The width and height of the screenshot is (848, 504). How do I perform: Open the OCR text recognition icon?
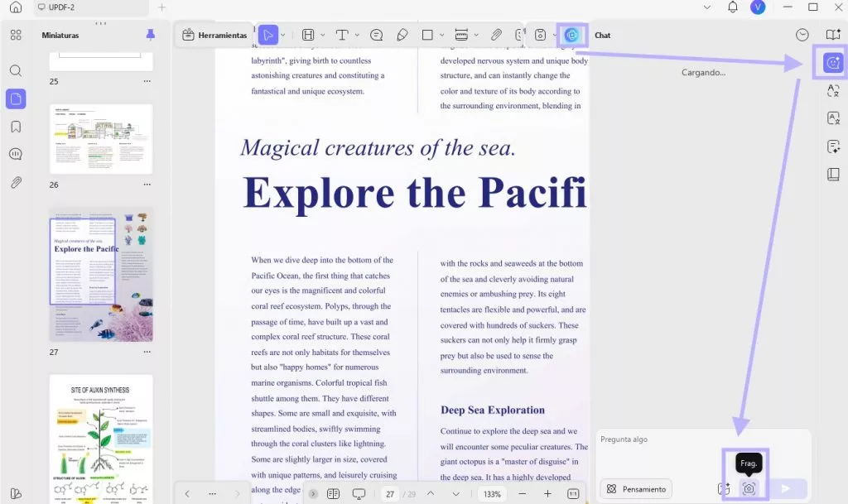(833, 118)
